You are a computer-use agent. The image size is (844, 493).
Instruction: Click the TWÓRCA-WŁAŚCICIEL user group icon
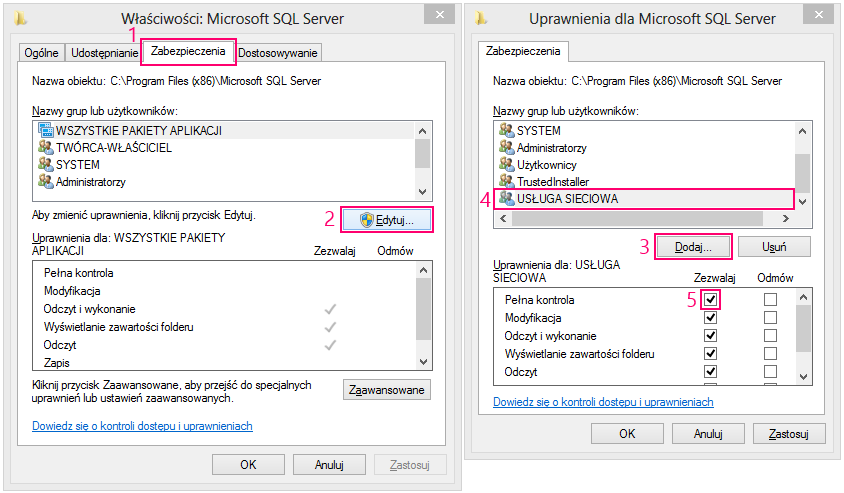point(45,147)
